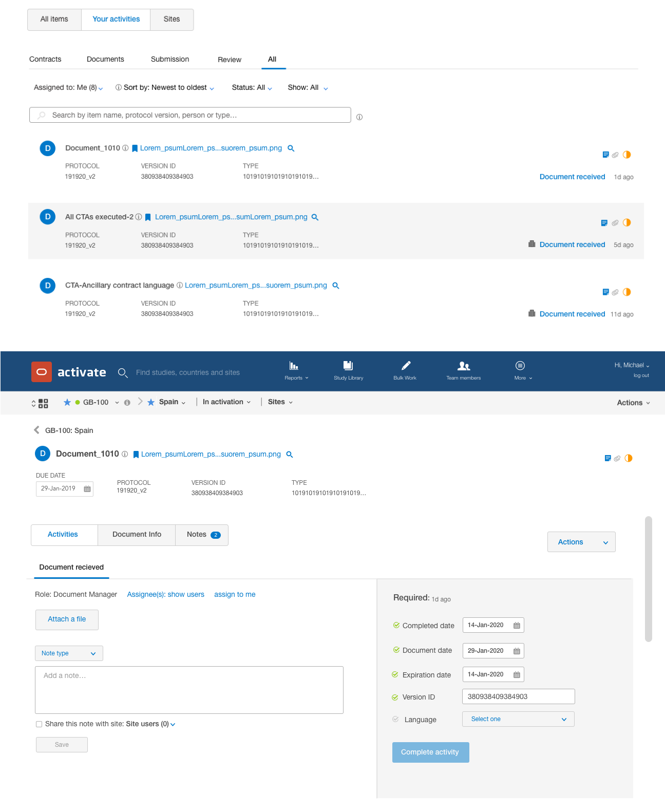
Task: Click the paperclip icon in All CTAs executed-2 row
Action: click(x=615, y=223)
